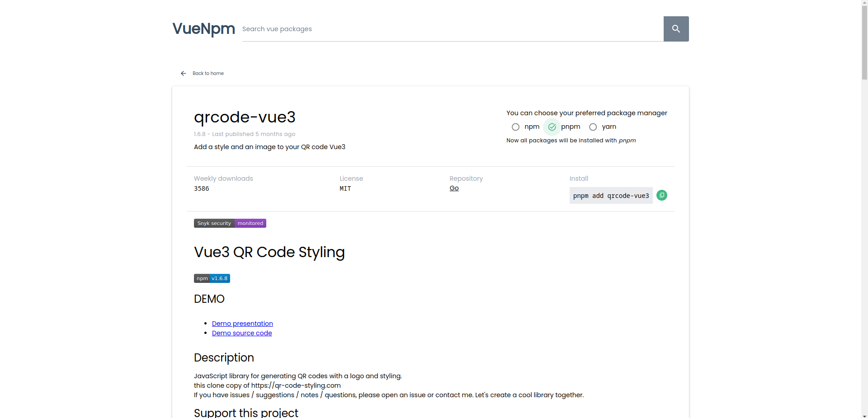Click the page vertical scrollbar thumb
The image size is (868, 418).
[864, 43]
